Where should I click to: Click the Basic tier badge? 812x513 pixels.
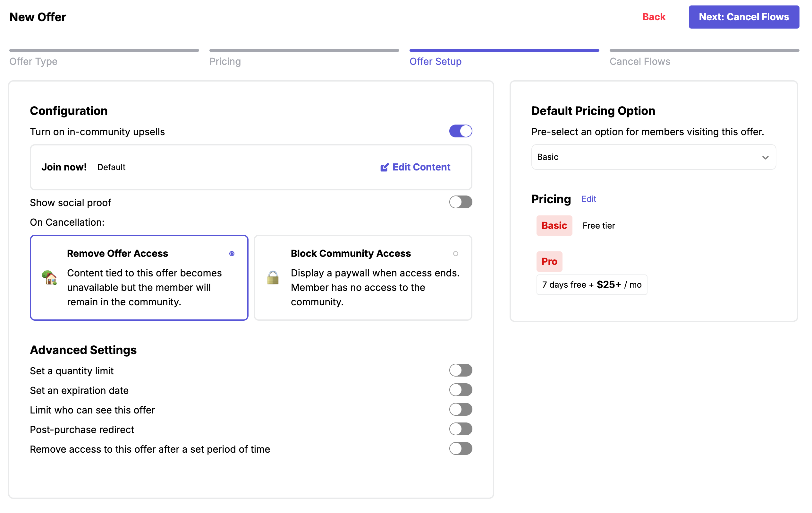point(554,225)
